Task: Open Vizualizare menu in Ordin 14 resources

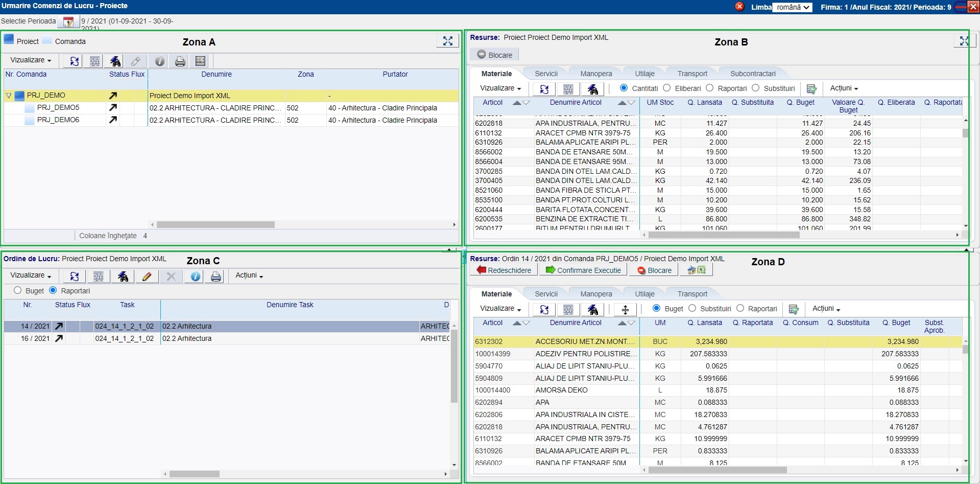Action: click(500, 309)
